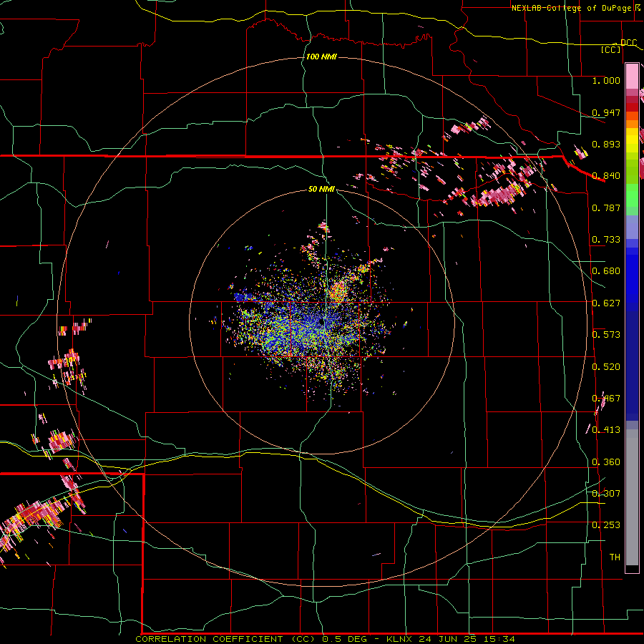The image size is (644, 644).
Task: Click the 24 JUN 25 15:34 timestamp
Action: [x=467, y=639]
